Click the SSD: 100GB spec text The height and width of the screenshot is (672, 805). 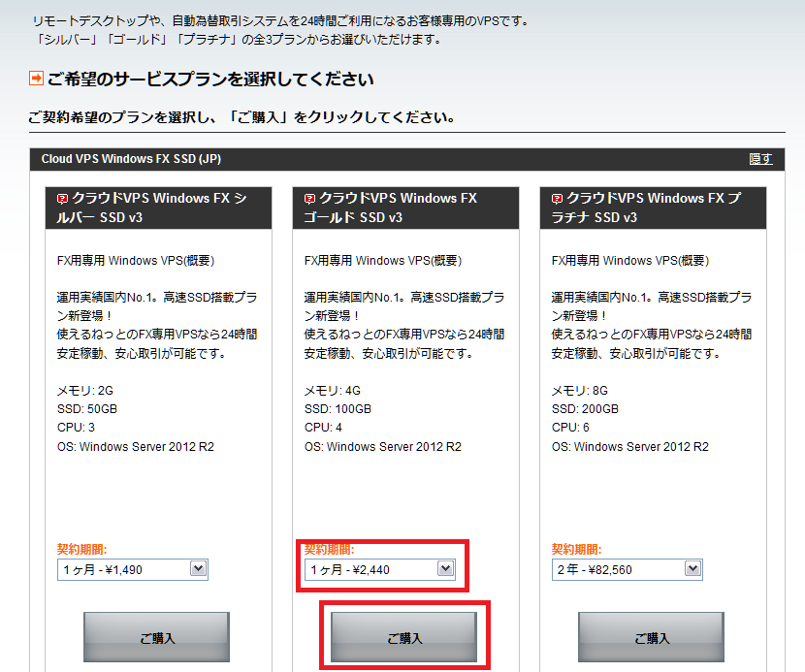338,409
